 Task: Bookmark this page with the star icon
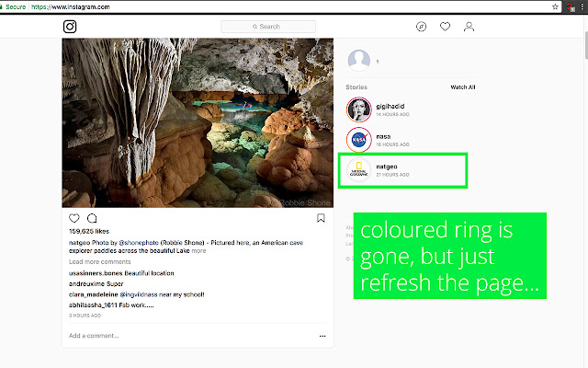point(556,6)
